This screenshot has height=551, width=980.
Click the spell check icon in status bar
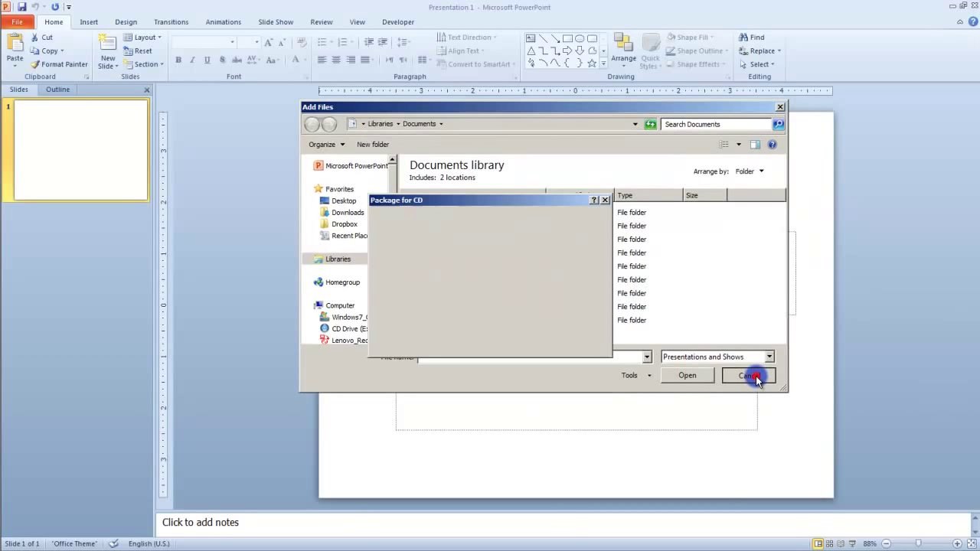(113, 543)
